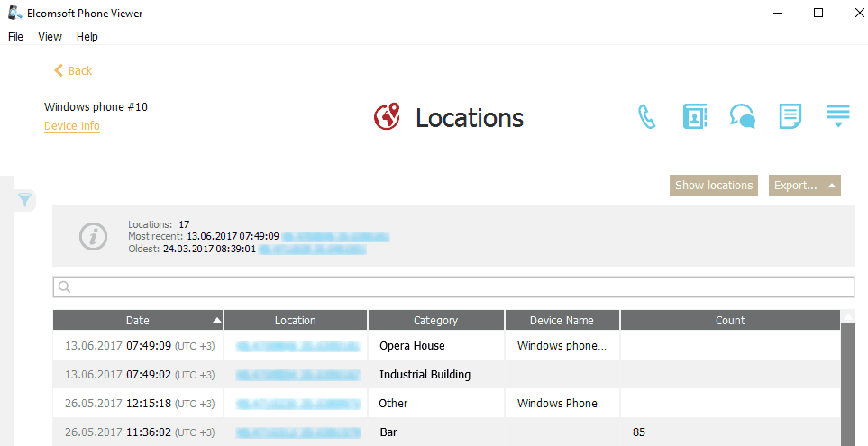This screenshot has height=446, width=868.
Task: Open the Help menu
Action: (87, 37)
